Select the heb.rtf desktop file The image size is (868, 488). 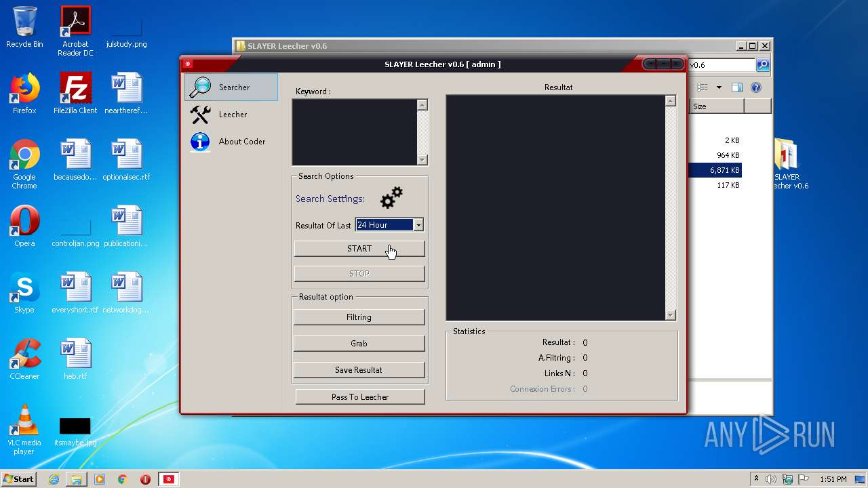point(75,359)
